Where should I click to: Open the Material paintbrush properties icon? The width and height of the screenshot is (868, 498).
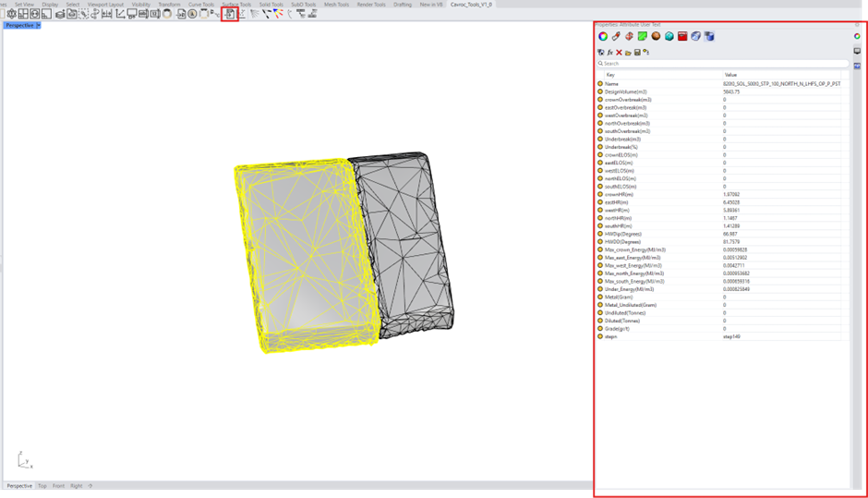[x=616, y=37]
